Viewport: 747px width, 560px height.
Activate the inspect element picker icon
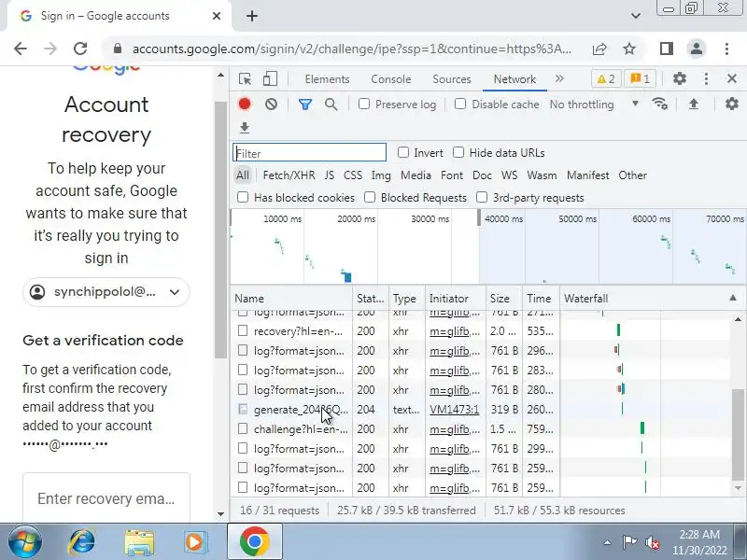(246, 79)
